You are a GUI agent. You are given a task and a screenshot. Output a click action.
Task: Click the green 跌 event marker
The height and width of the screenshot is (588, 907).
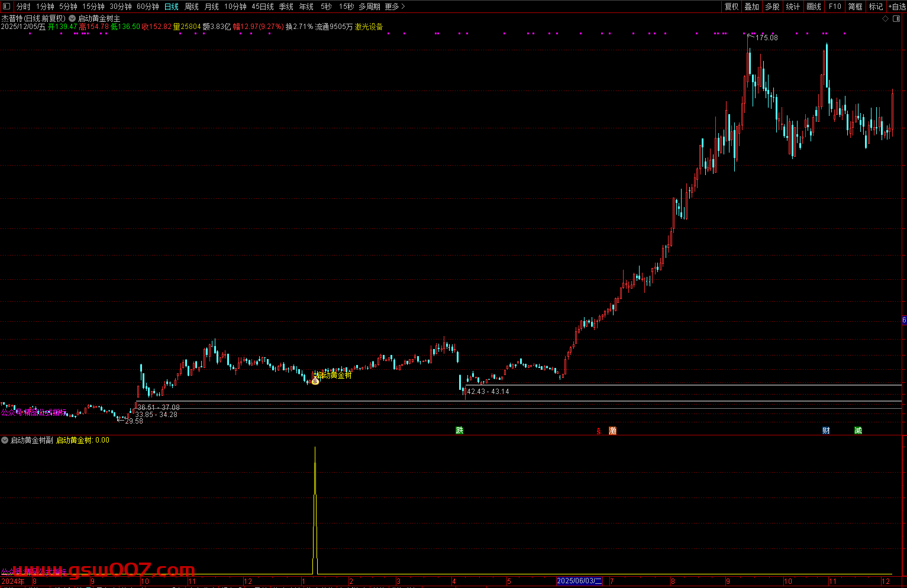pyautogui.click(x=460, y=430)
